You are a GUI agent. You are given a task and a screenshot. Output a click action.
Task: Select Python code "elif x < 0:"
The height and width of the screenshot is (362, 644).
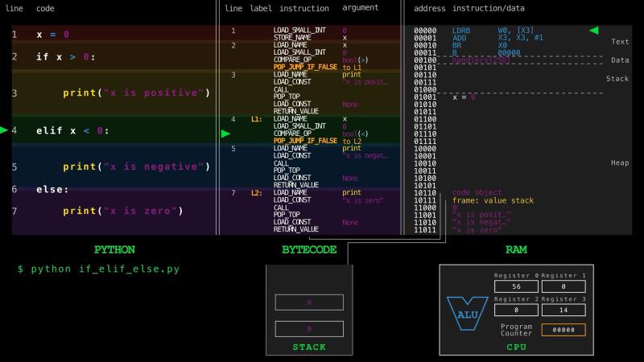pyautogui.click(x=72, y=130)
